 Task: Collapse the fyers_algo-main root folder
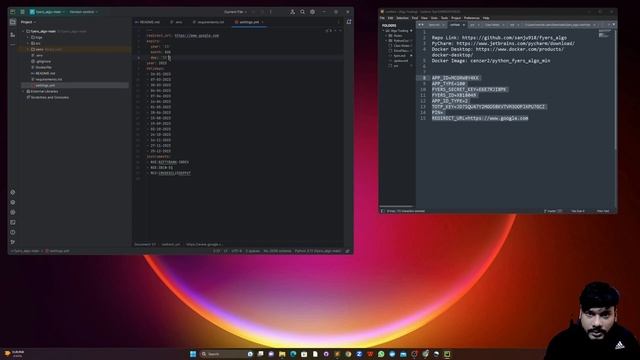[x=23, y=31]
